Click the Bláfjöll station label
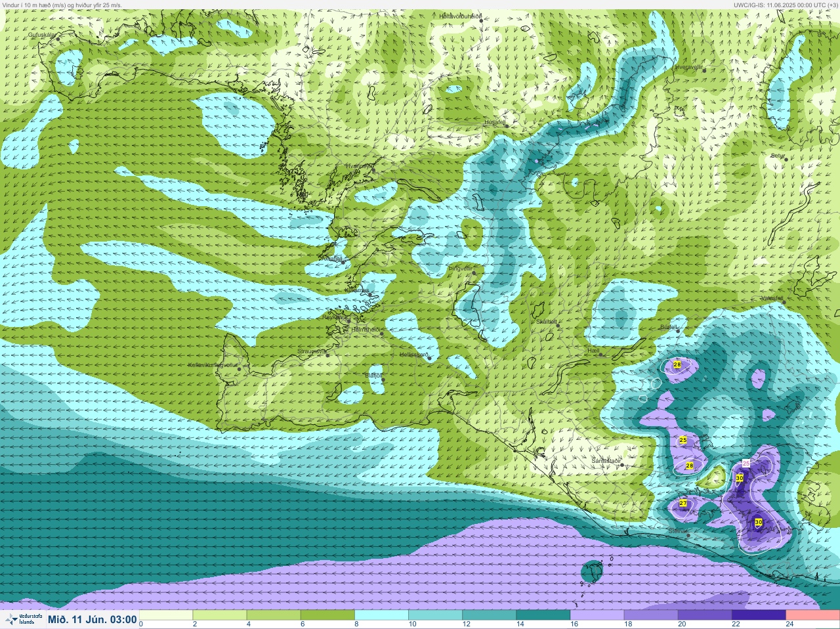The image size is (840, 629). (x=373, y=376)
